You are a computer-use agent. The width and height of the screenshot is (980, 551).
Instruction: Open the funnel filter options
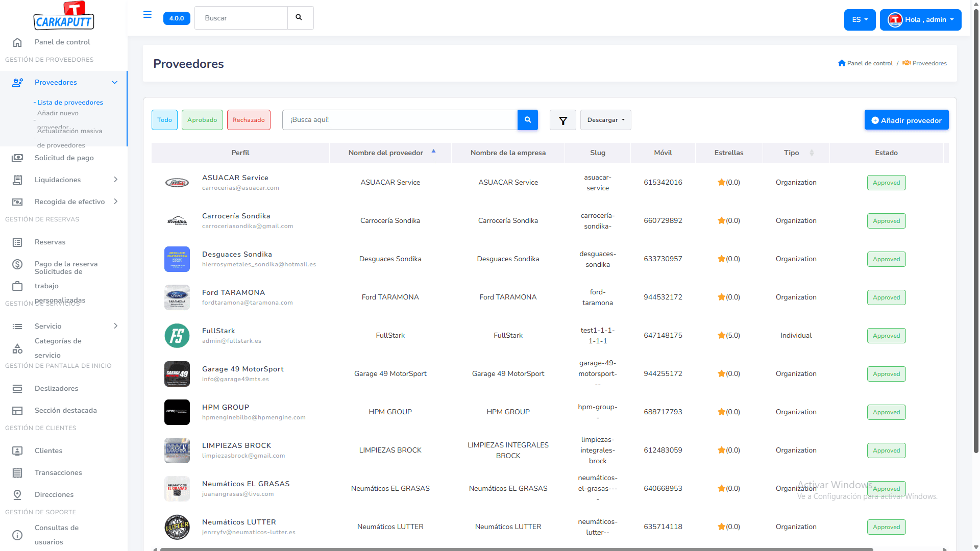(563, 120)
